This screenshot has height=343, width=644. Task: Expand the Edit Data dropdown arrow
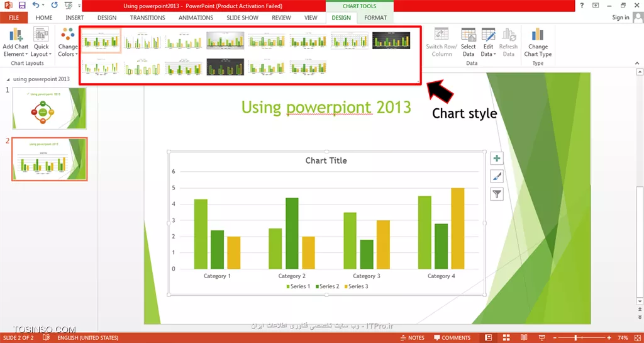(x=494, y=54)
